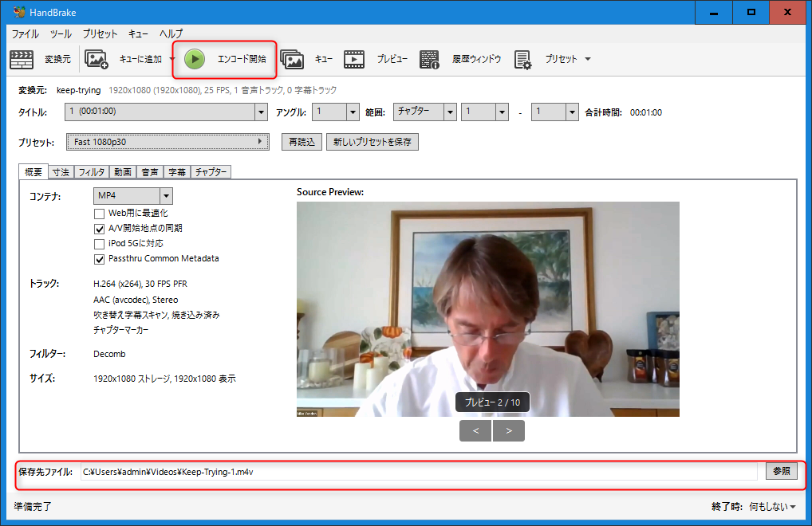Show next preview image with > button
The width and height of the screenshot is (812, 526).
coord(509,431)
